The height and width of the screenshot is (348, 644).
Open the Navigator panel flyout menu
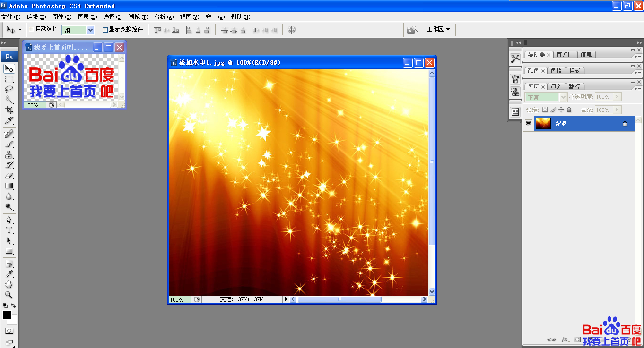click(638, 56)
